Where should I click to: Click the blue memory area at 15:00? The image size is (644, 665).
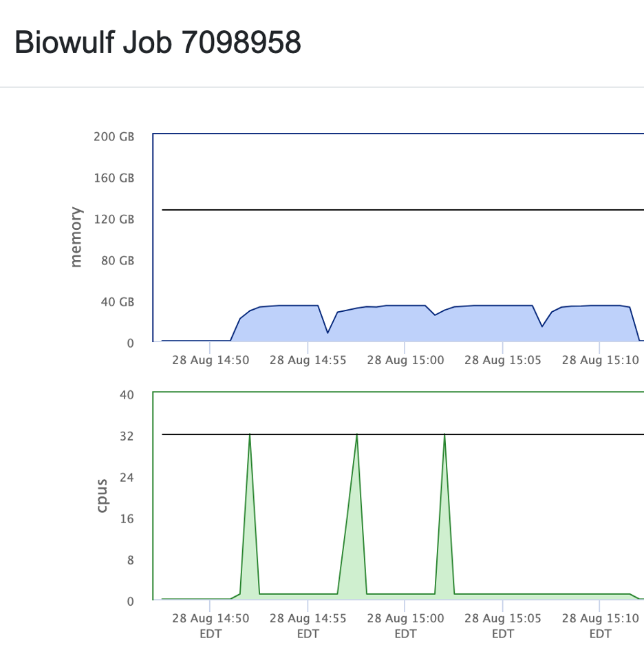click(x=405, y=325)
